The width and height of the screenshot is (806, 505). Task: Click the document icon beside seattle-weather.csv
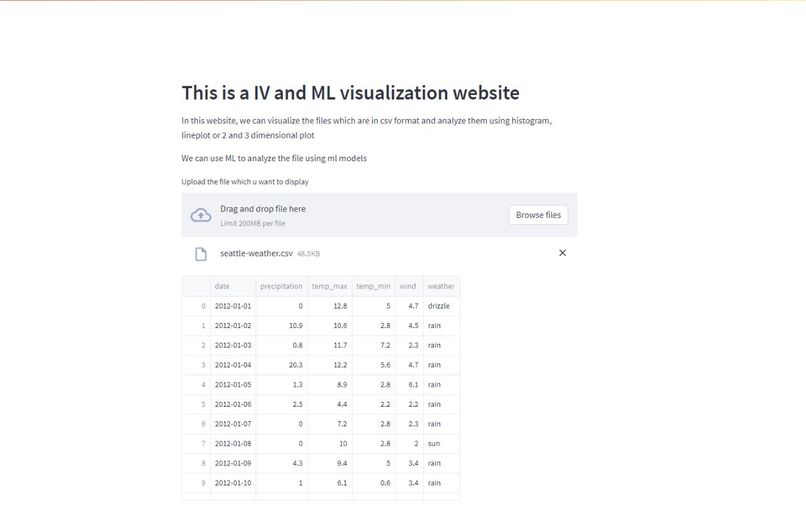[x=201, y=254]
